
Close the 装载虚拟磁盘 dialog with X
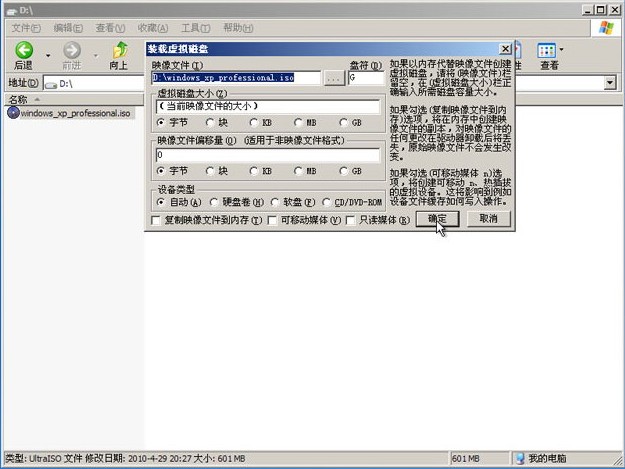click(x=505, y=48)
